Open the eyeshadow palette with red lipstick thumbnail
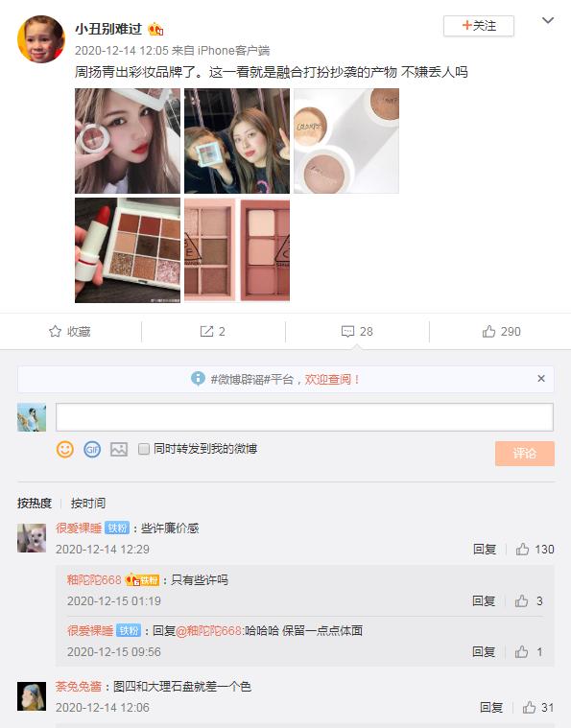Viewport: 571px width, 728px height. [128, 250]
